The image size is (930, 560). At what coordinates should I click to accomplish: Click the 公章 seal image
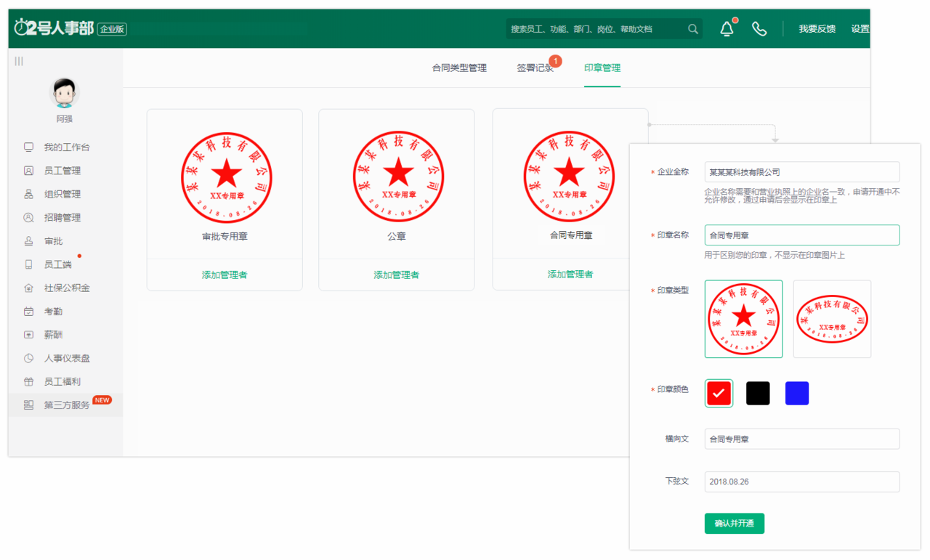point(397,177)
